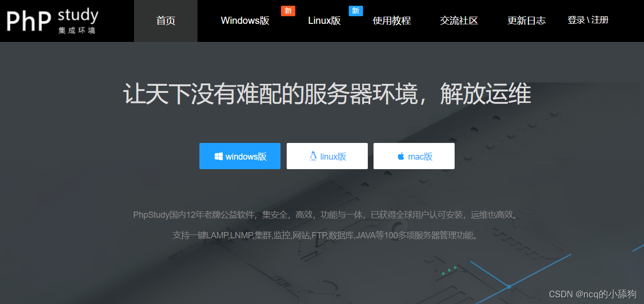Click the linux版 download button
This screenshot has width=644, height=304.
pos(327,156)
